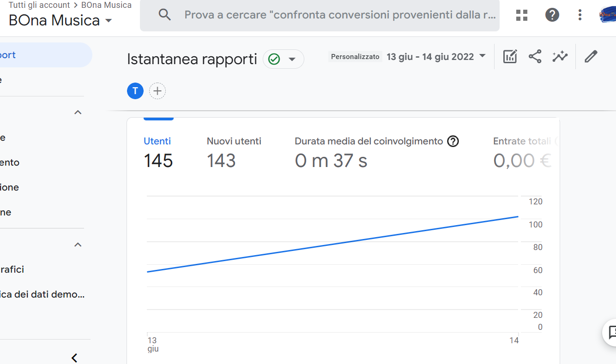Open the feedback chat icon
616x364 pixels.
(x=612, y=332)
